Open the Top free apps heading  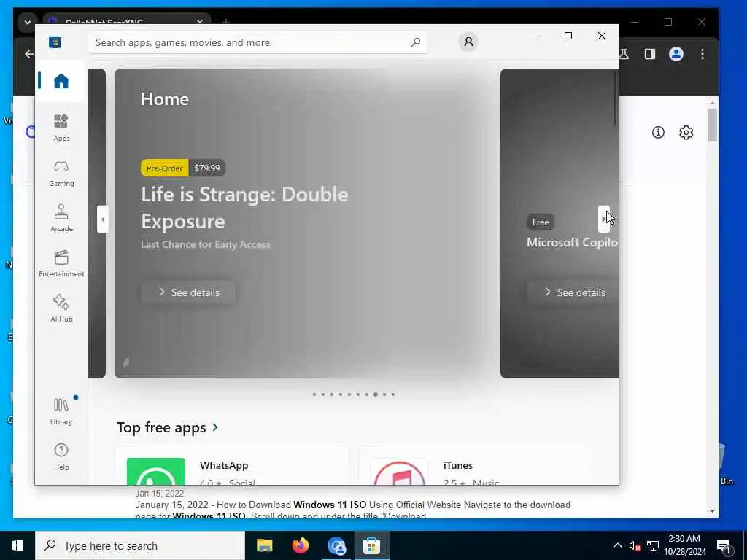(x=161, y=427)
